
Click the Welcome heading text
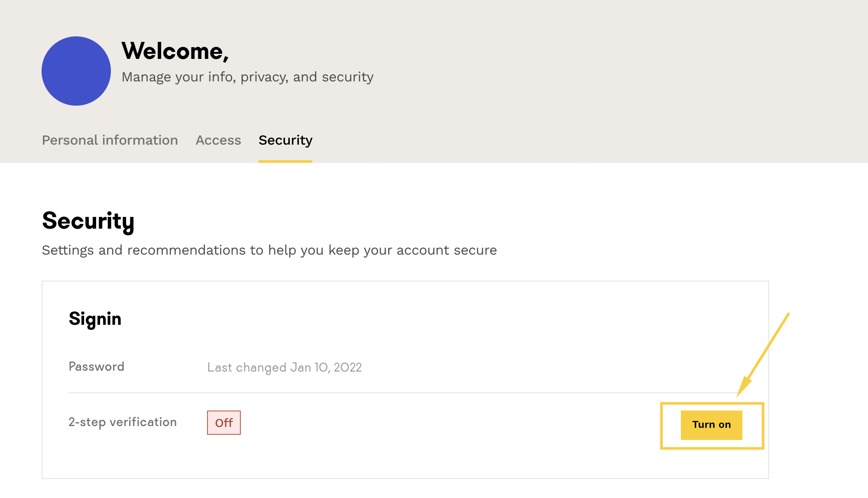point(175,51)
